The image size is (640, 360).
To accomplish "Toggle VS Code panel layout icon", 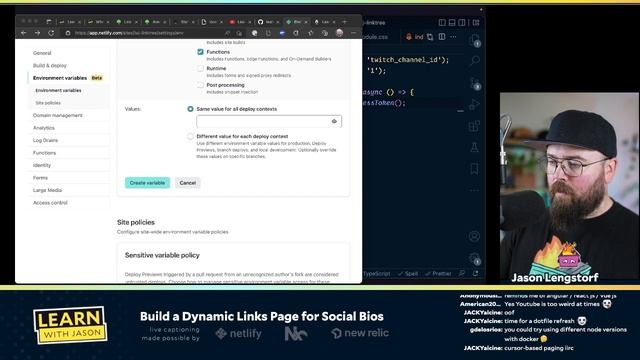I will pos(452,22).
